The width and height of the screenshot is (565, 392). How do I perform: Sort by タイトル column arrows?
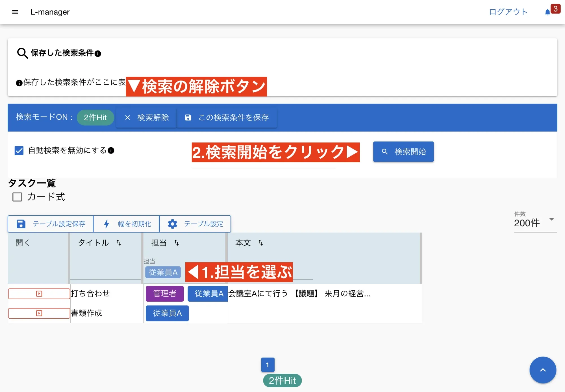pos(119,243)
